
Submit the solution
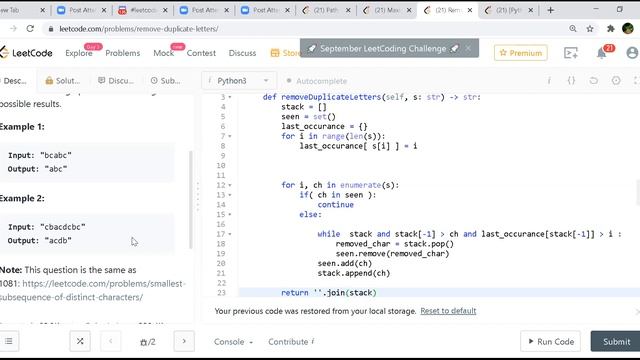[x=616, y=341]
